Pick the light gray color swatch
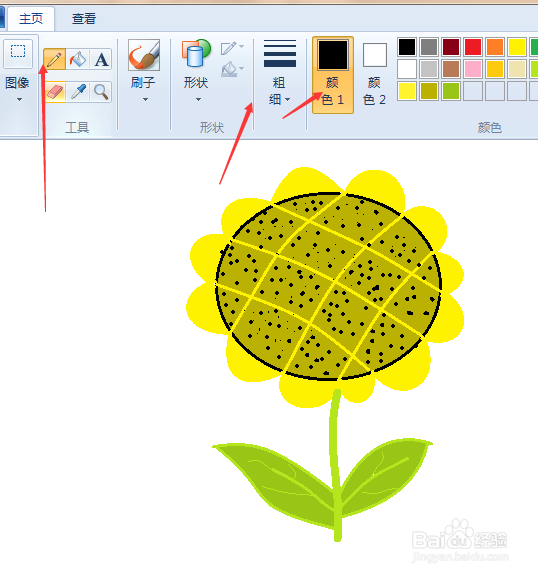The image size is (538, 576). coord(429,69)
